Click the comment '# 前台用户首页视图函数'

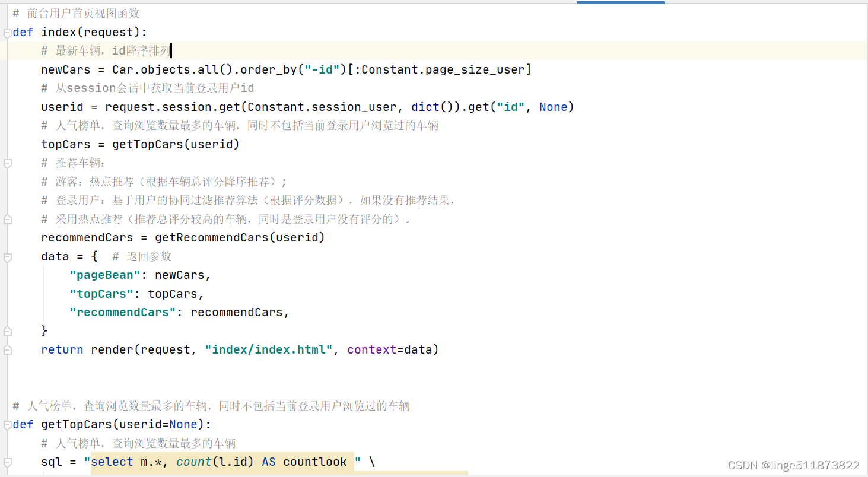pos(76,13)
